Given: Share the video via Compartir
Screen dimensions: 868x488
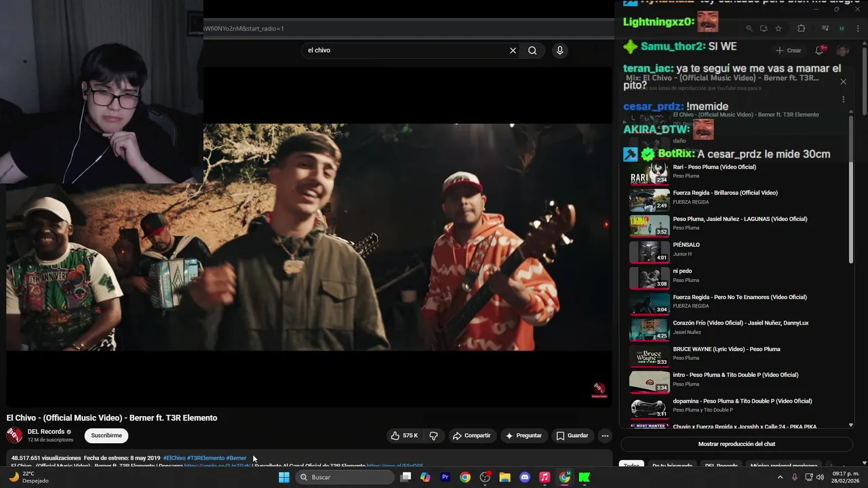Looking at the screenshot, I should tap(471, 436).
